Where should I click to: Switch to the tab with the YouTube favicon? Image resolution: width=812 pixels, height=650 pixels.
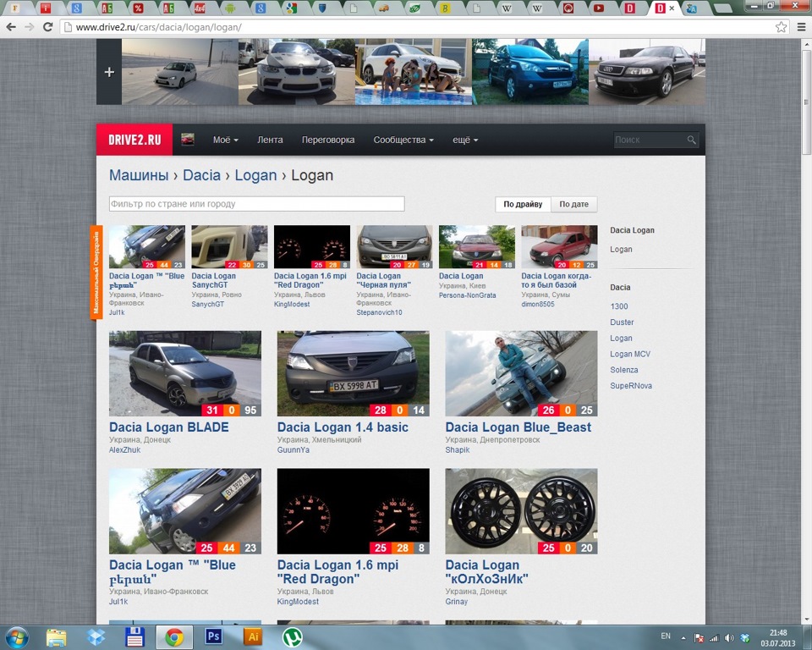pos(599,8)
